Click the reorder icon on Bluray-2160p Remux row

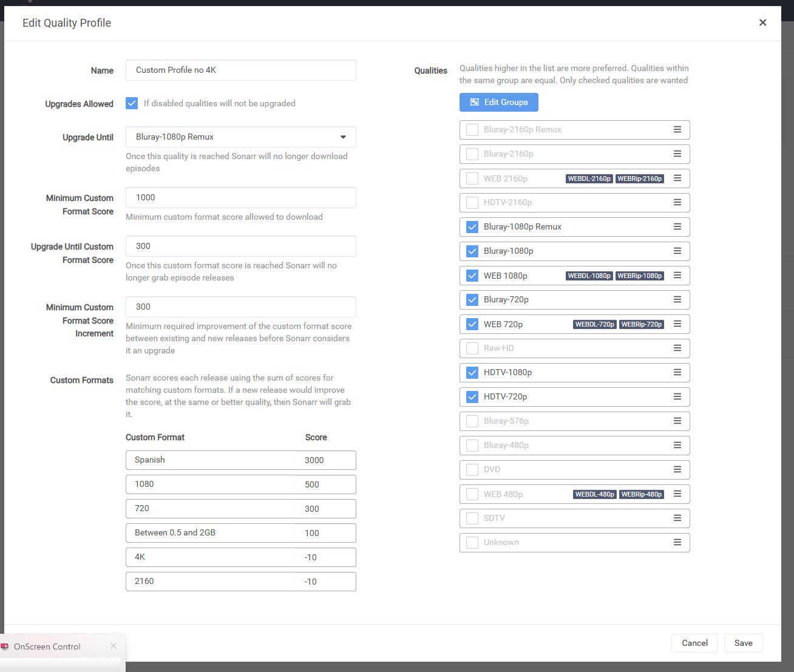click(677, 129)
